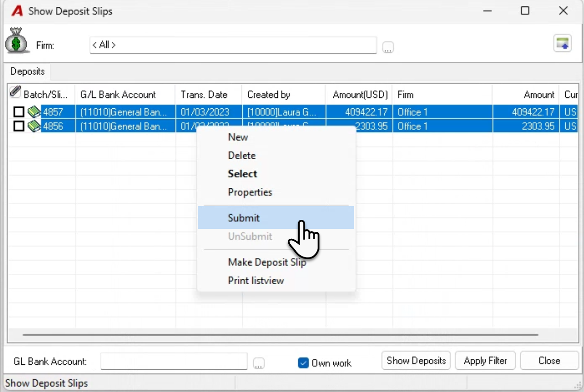Open the Firm lookup ellipsis button
584x392 pixels.
[388, 47]
